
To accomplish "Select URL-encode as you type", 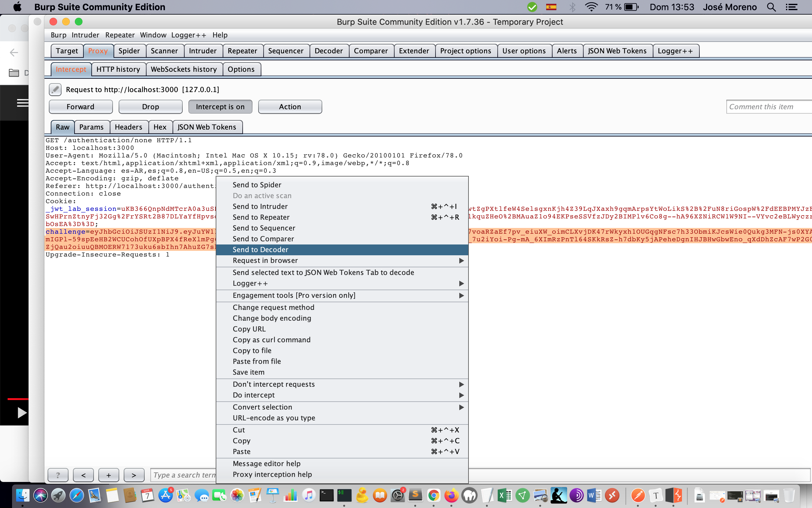I will 342,418.
